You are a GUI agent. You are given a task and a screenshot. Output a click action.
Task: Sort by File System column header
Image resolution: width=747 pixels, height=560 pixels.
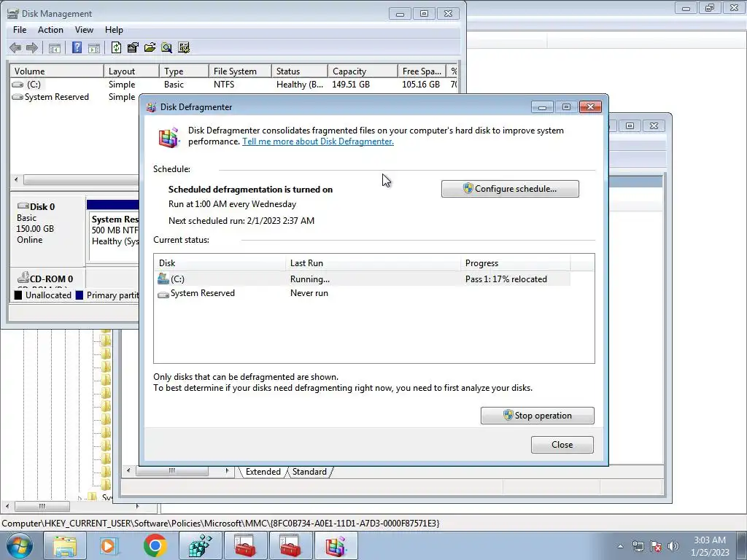(x=240, y=71)
